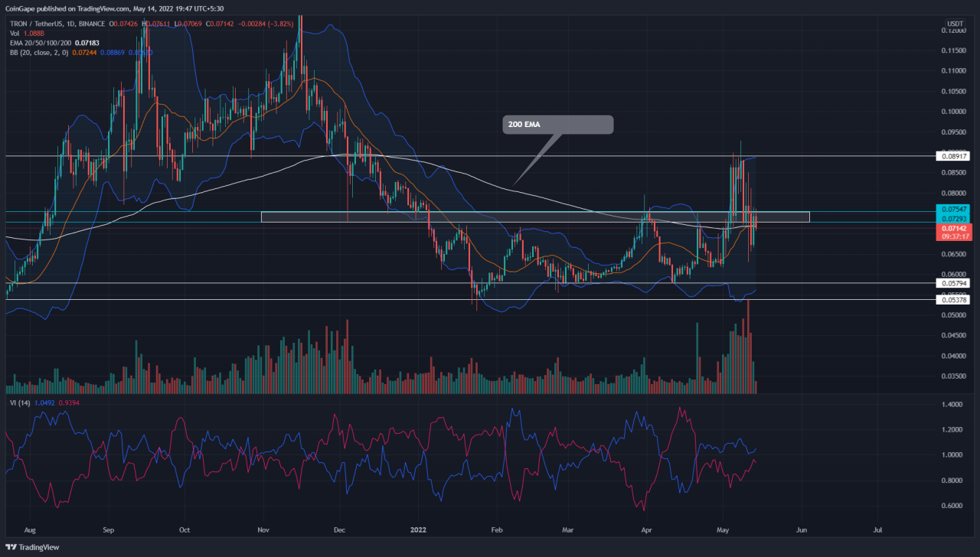
Task: Click the 'Jul' label on time axis
Action: tap(877, 528)
